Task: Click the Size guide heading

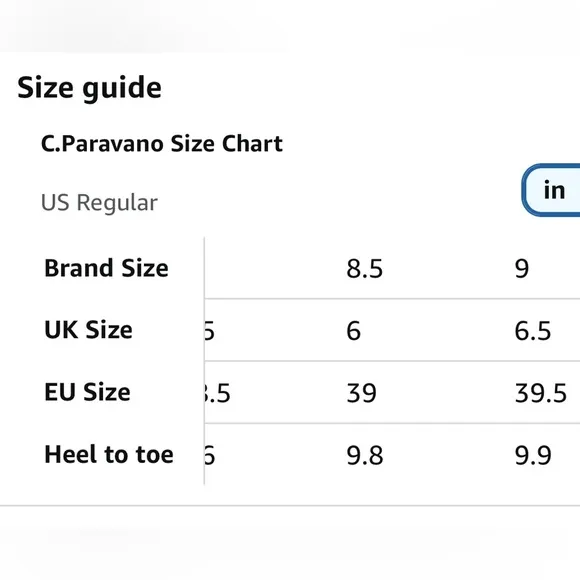Action: click(x=89, y=88)
